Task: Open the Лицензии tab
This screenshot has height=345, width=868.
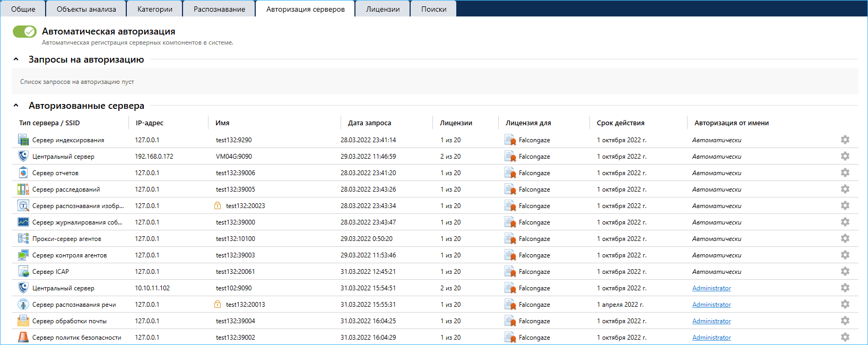Action: coord(383,9)
